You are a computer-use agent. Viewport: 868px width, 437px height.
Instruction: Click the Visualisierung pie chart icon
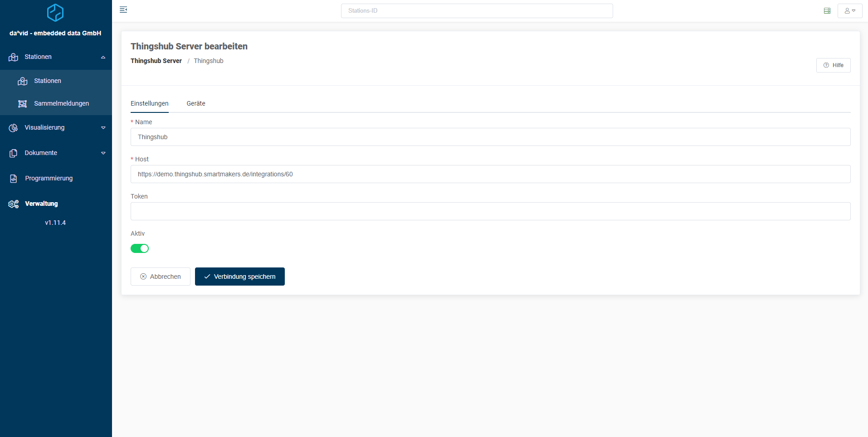point(13,128)
